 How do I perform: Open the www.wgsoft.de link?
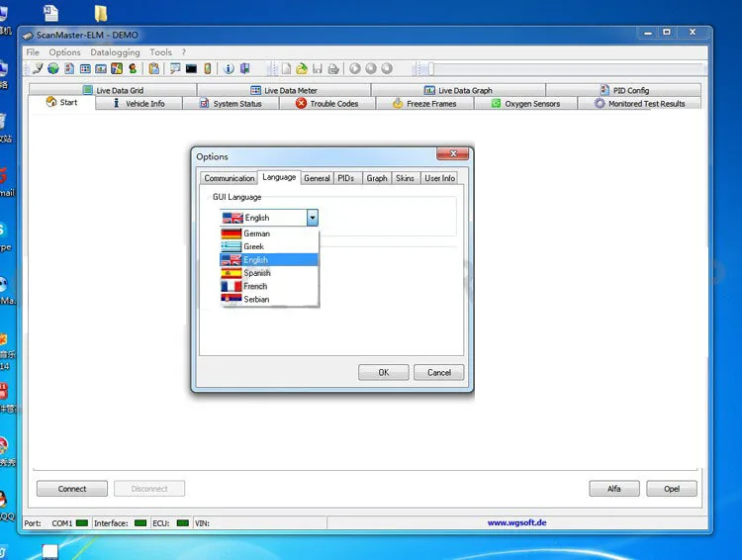[x=516, y=522]
